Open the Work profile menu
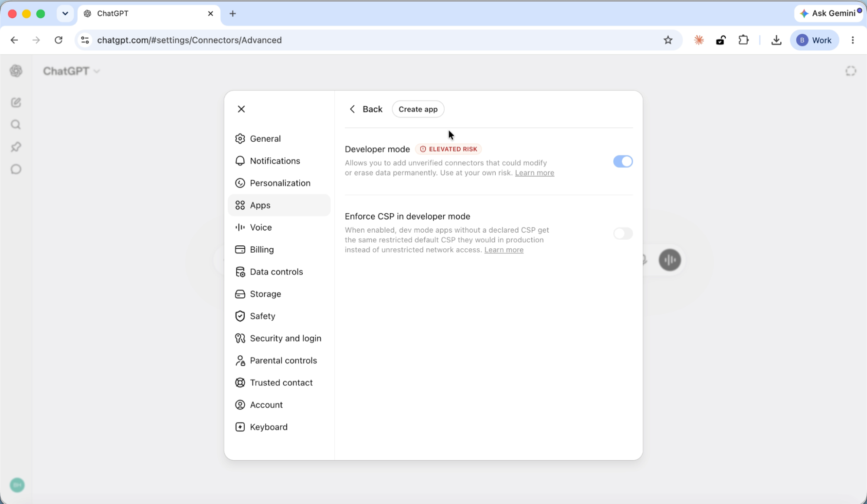 pos(815,40)
